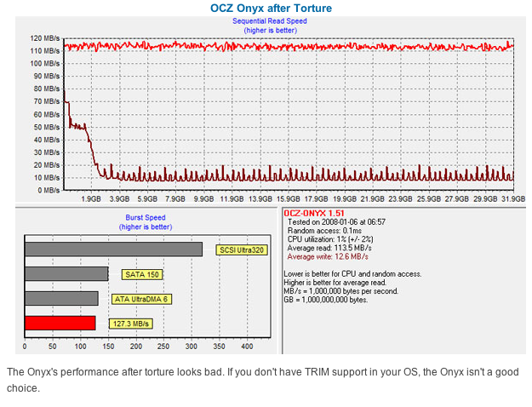
Task: Click the '5.9GB' x-axis label
Action: pyautogui.click(x=147, y=198)
